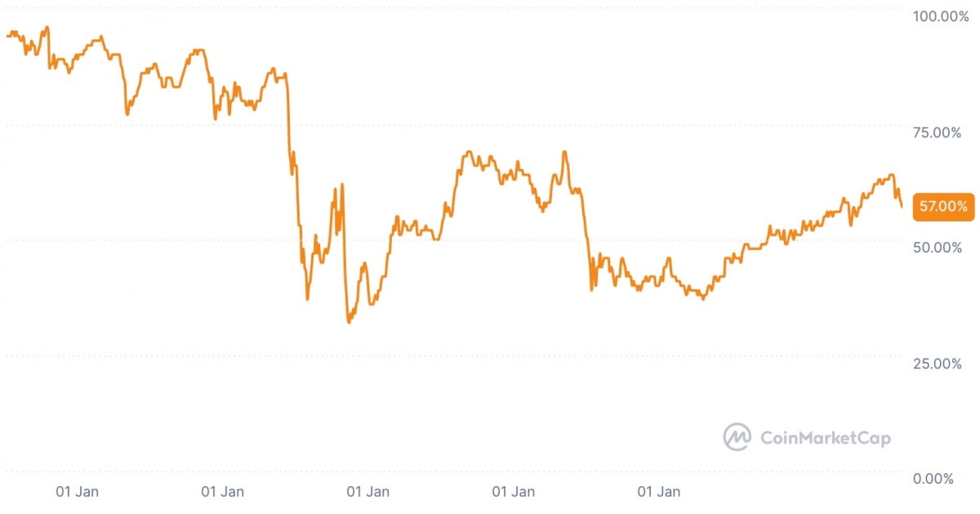Select the third 01 Jan date label
Viewport: 980px width, 514px height.
367,492
